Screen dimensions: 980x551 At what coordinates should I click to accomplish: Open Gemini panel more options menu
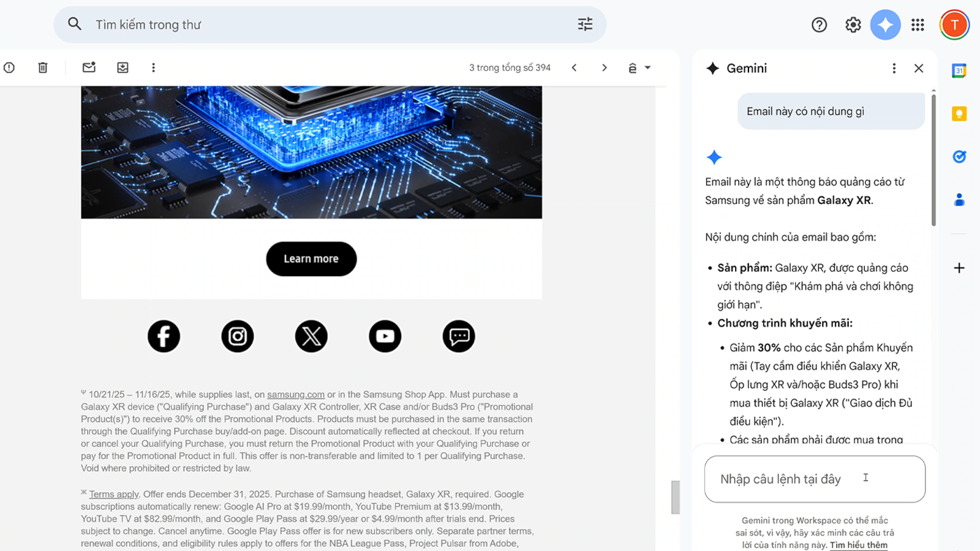pyautogui.click(x=894, y=69)
